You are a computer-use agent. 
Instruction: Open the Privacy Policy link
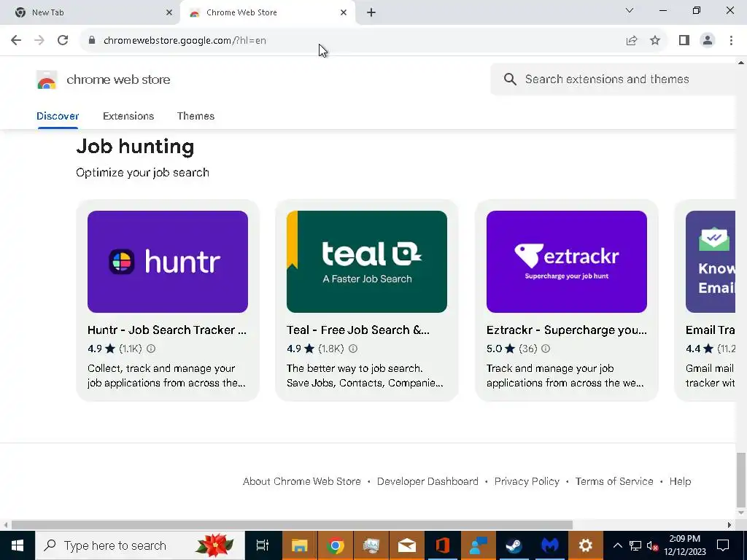527,481
